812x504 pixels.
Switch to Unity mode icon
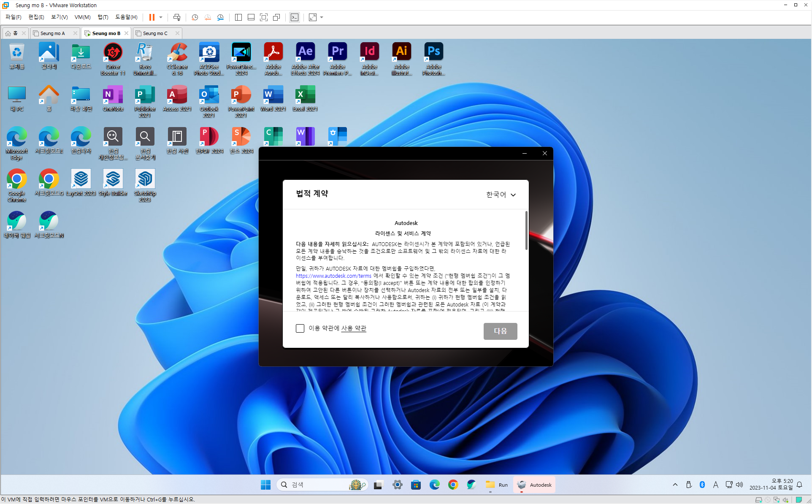coord(276,17)
